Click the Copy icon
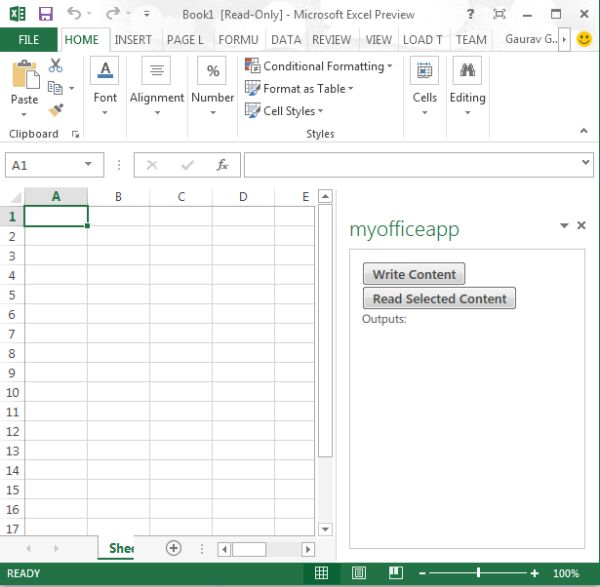This screenshot has width=600, height=587. click(x=55, y=88)
